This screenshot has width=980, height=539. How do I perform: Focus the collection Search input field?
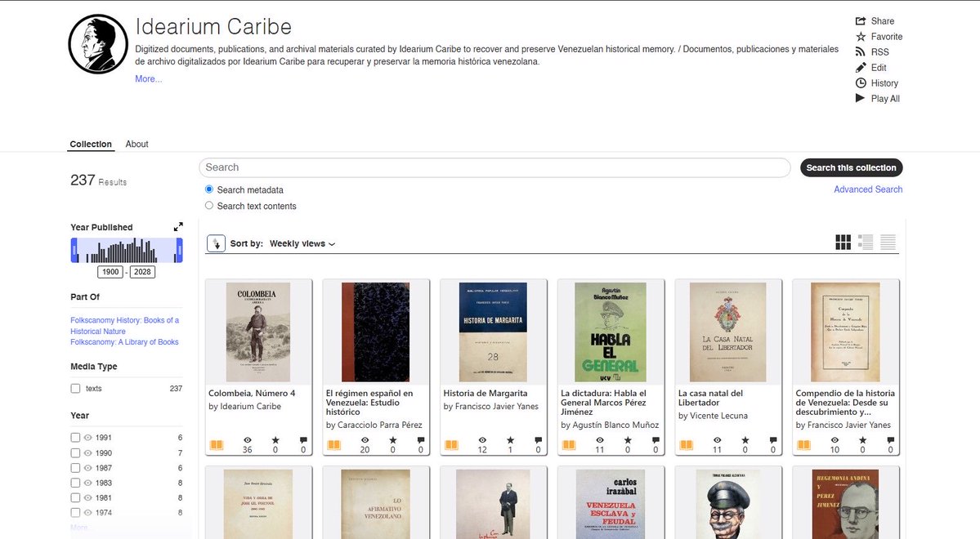(x=495, y=167)
